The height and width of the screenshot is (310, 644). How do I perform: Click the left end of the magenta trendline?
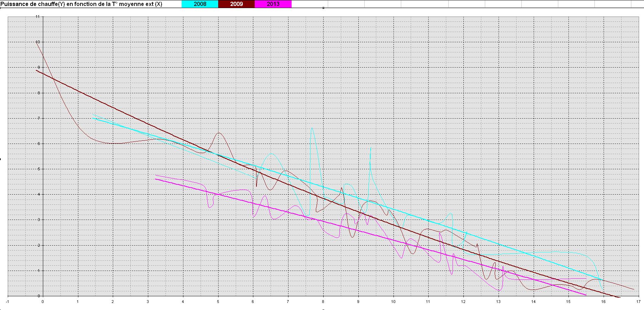point(156,179)
